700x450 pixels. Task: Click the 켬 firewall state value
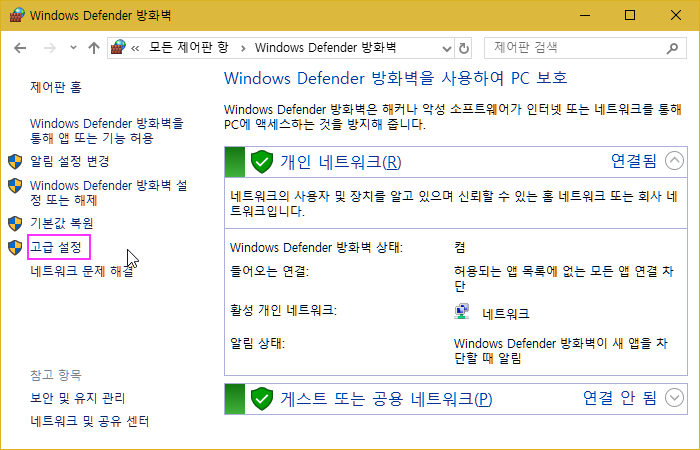coord(460,247)
